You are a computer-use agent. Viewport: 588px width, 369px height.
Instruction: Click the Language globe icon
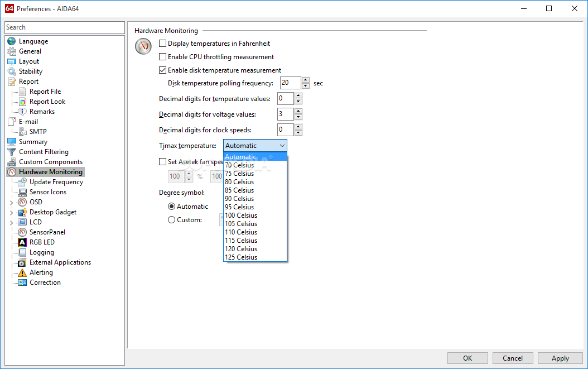pos(12,41)
